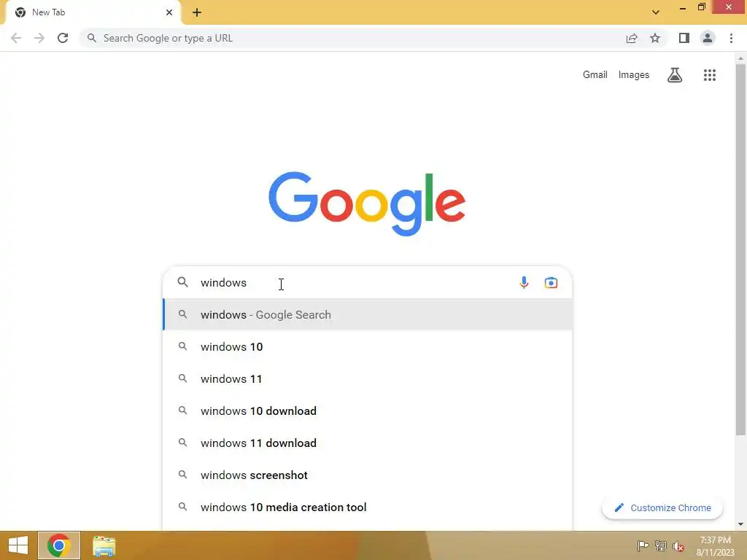The height and width of the screenshot is (560, 747).
Task: Click the Chrome taskbar icon
Action: (x=59, y=545)
